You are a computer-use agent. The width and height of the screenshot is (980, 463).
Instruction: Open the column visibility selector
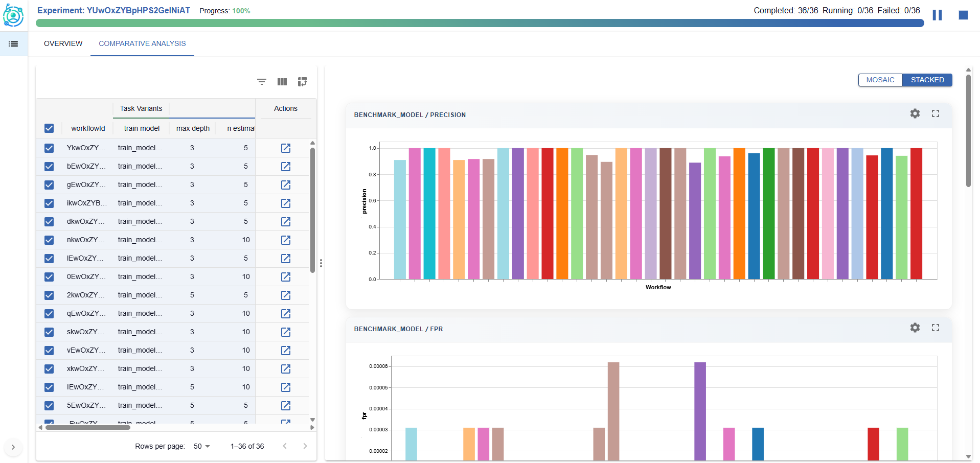point(282,82)
